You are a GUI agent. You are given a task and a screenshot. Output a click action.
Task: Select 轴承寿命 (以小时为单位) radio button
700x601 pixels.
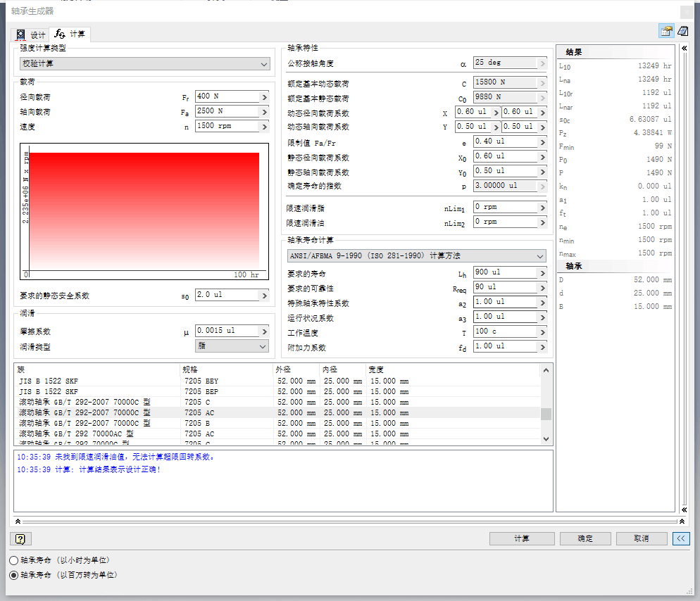pos(14,560)
